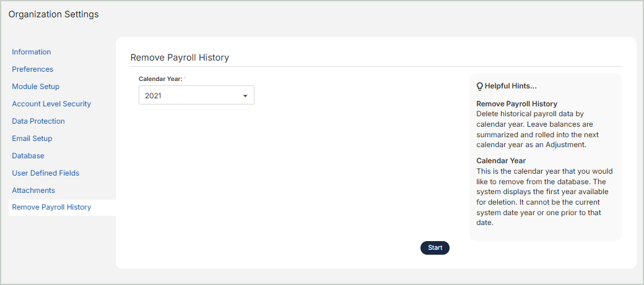Click the Remove Payroll History panel heading
Screen dimensions: 644x285
pos(180,57)
